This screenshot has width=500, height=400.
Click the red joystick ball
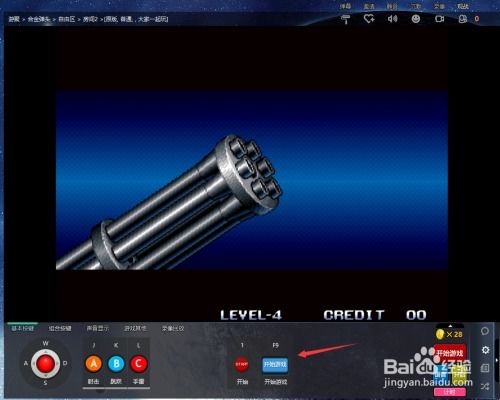click(x=46, y=364)
